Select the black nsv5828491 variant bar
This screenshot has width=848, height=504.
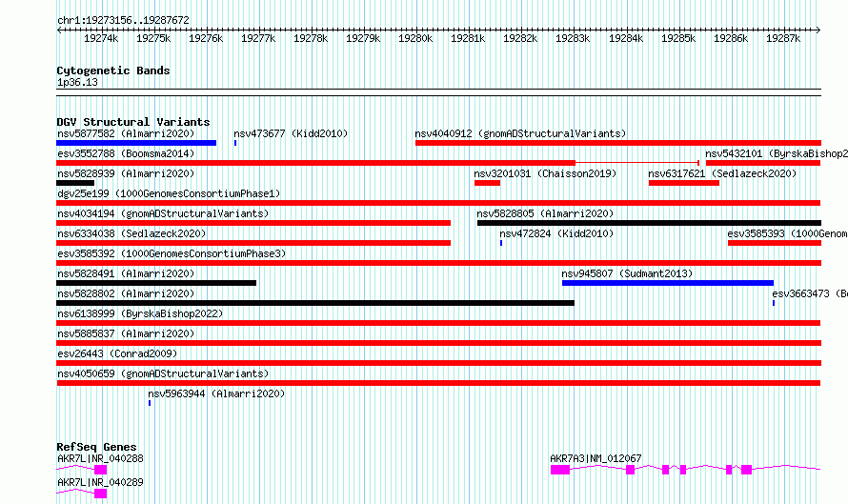pyautogui.click(x=156, y=283)
